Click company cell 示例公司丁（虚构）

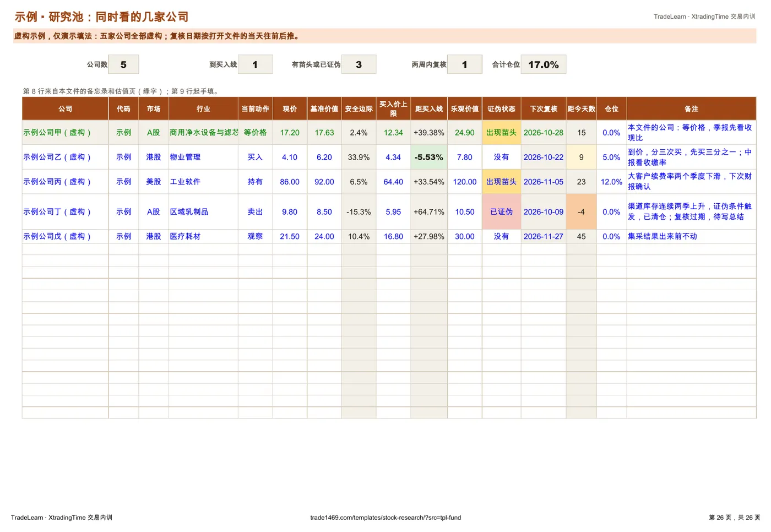click(65, 212)
